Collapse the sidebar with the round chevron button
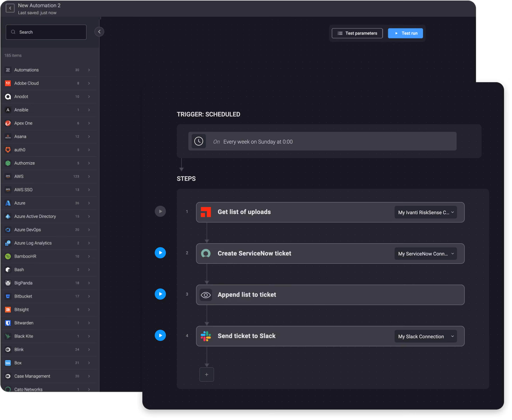The width and height of the screenshot is (512, 420). pyautogui.click(x=99, y=32)
